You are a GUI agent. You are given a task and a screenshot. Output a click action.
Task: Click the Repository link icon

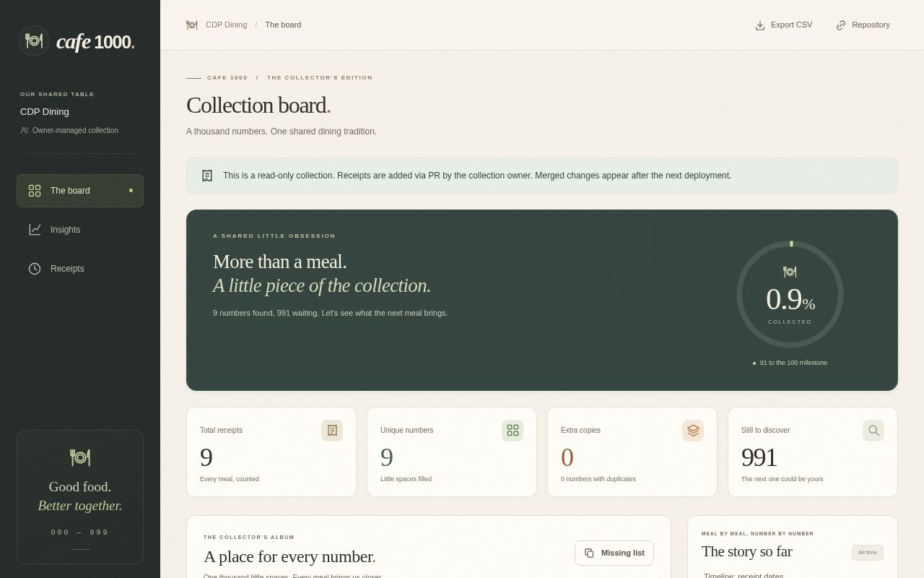coord(841,25)
